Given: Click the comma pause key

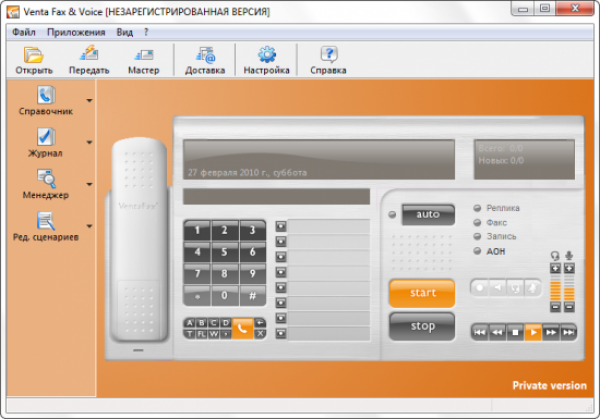Looking at the screenshot, I should [x=226, y=334].
